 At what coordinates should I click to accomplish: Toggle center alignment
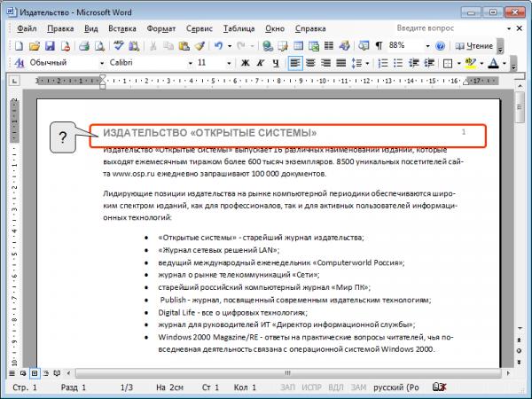tap(310, 63)
